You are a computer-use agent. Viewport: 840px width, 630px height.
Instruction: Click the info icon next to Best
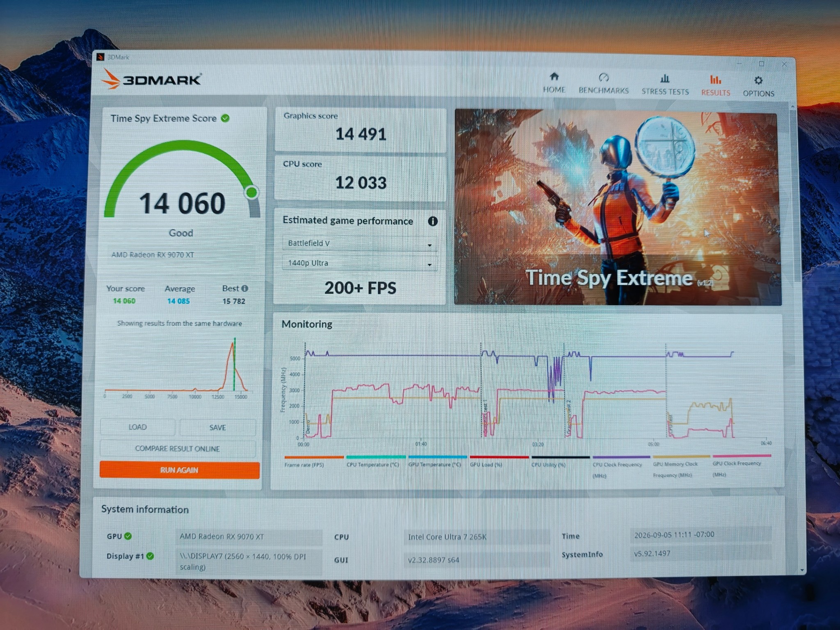point(245,288)
